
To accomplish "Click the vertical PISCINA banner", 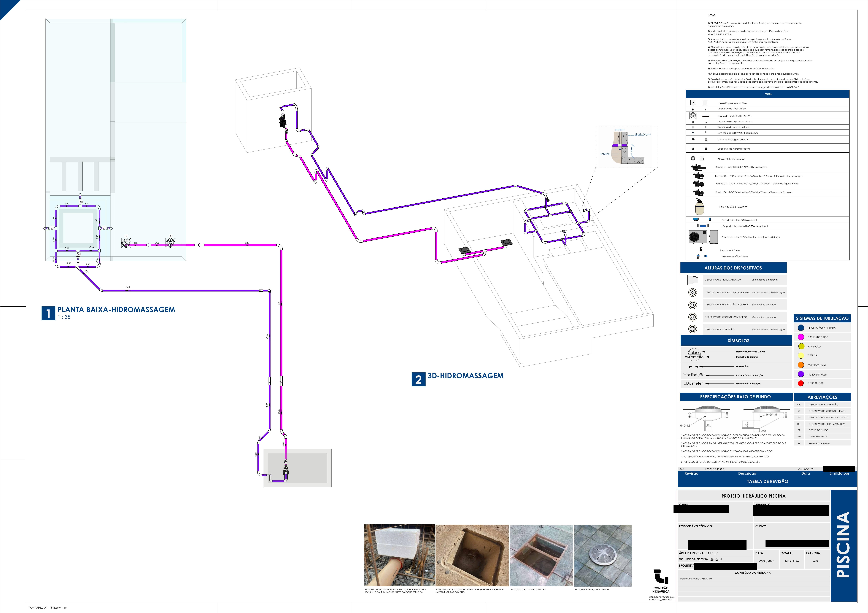I will 843,545.
